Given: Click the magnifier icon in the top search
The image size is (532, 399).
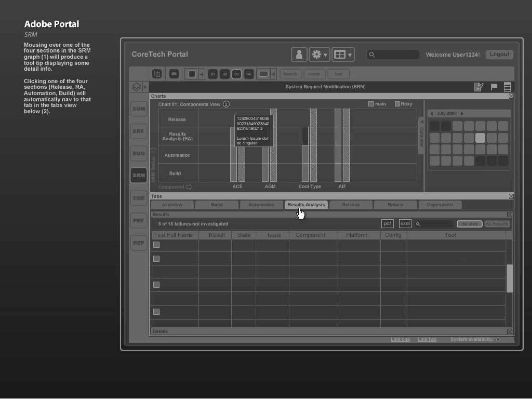Looking at the screenshot, I should click(x=372, y=55).
